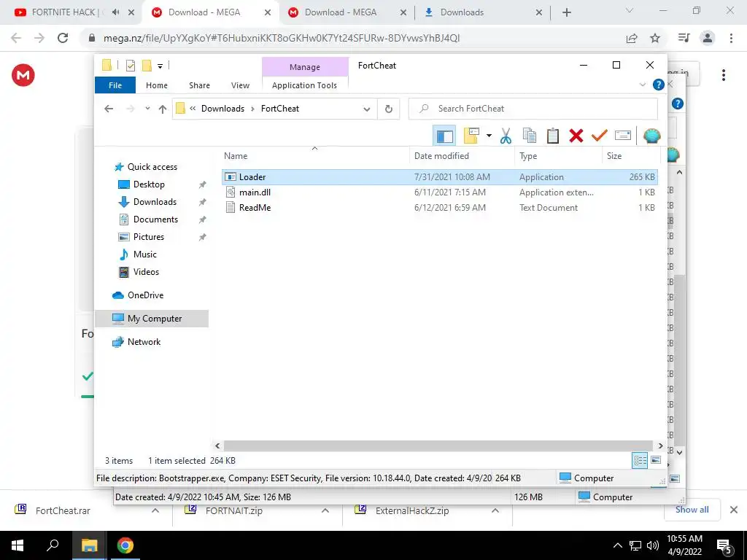This screenshot has height=560, width=747.
Task: Click FortCheat in the address breadcrumb
Action: click(280, 109)
